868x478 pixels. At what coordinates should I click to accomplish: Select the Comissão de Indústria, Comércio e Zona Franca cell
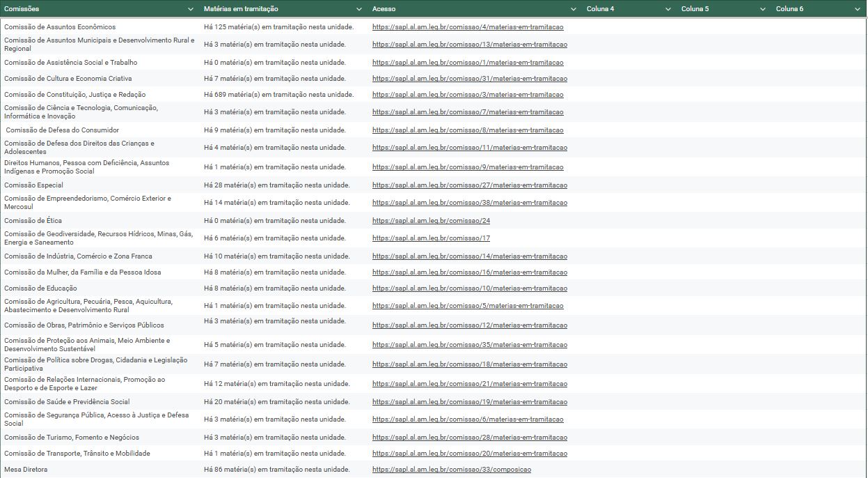pyautogui.click(x=100, y=256)
